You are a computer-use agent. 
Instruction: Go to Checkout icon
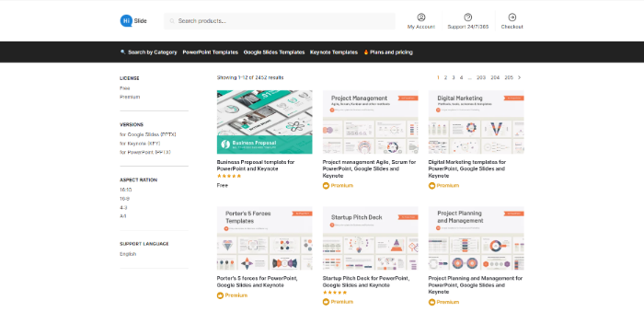pyautogui.click(x=512, y=17)
